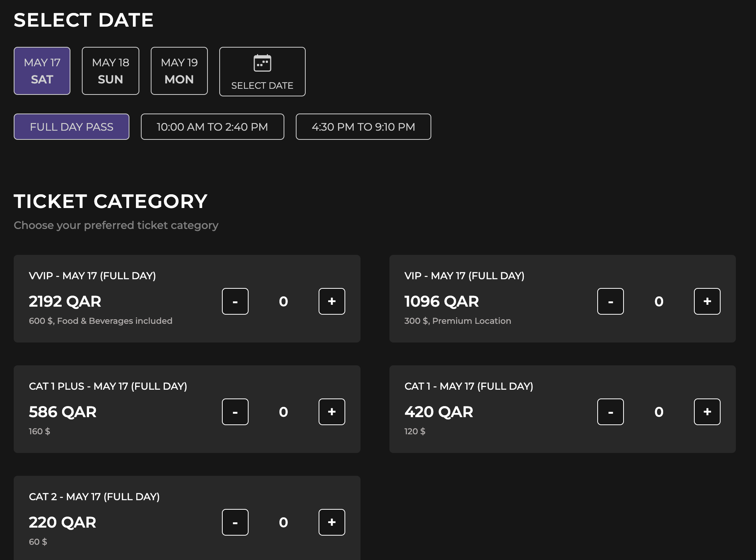Increase CAT 1 PLUS ticket count

click(x=332, y=412)
